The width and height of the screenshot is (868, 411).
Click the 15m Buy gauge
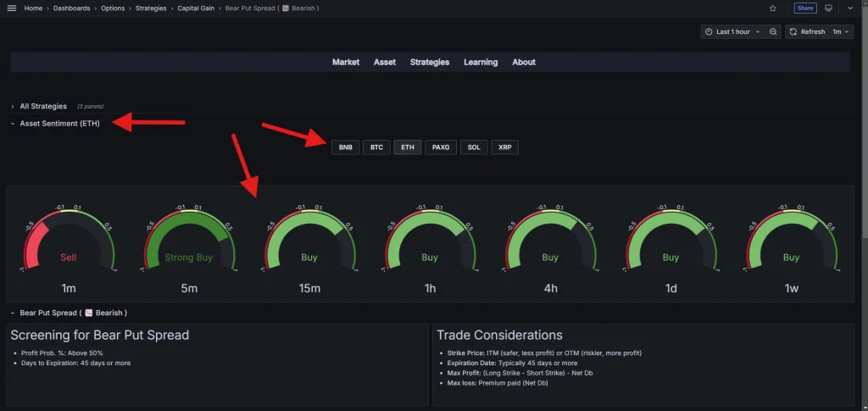(309, 243)
